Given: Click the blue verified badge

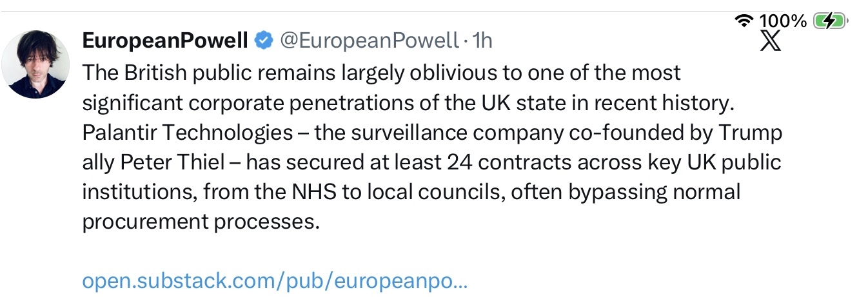Looking at the screenshot, I should [x=263, y=41].
